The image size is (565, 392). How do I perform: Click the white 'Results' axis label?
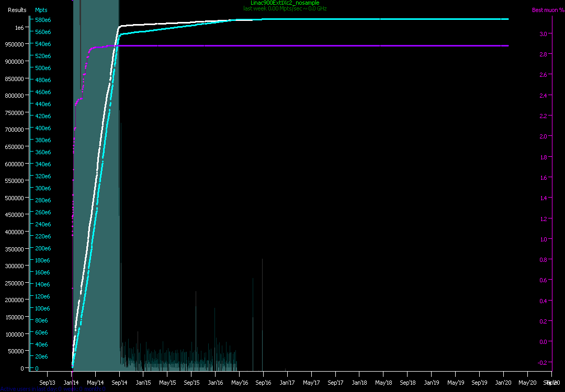tap(17, 10)
